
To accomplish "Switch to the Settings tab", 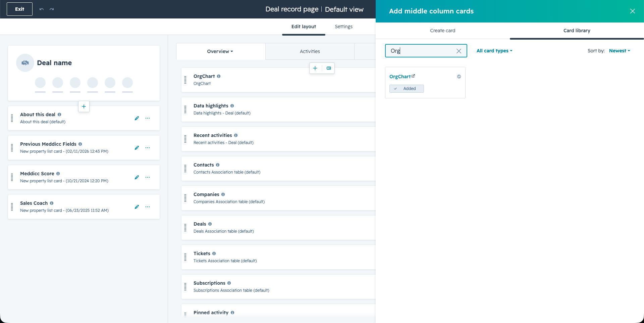I will tap(343, 27).
